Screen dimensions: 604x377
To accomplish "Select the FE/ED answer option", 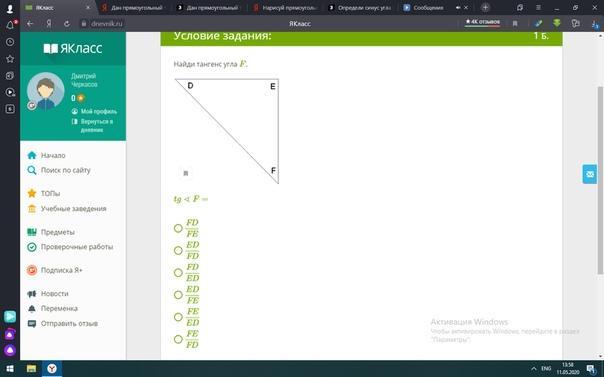I will (178, 317).
